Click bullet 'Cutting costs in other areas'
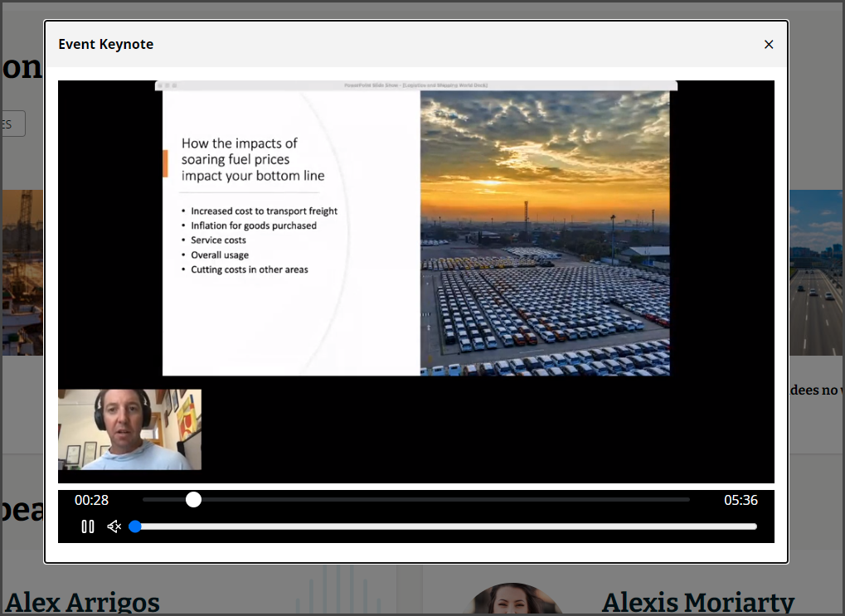 (x=250, y=269)
